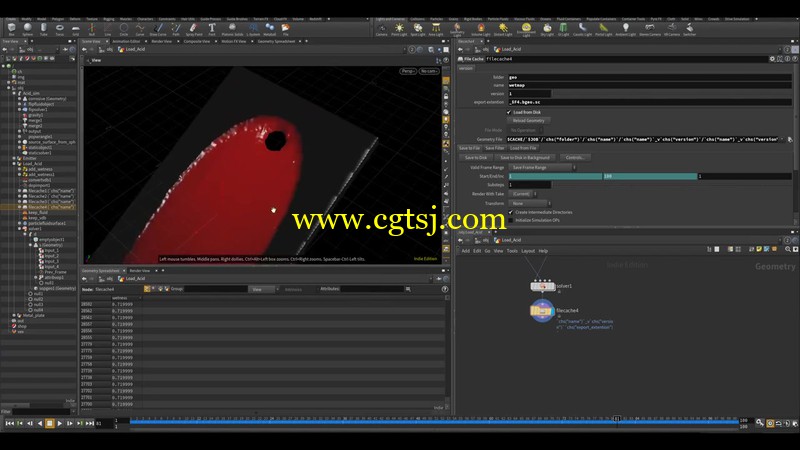Add an Ambient Light from the shelf
This screenshot has height=450, width=800.
tap(626, 30)
